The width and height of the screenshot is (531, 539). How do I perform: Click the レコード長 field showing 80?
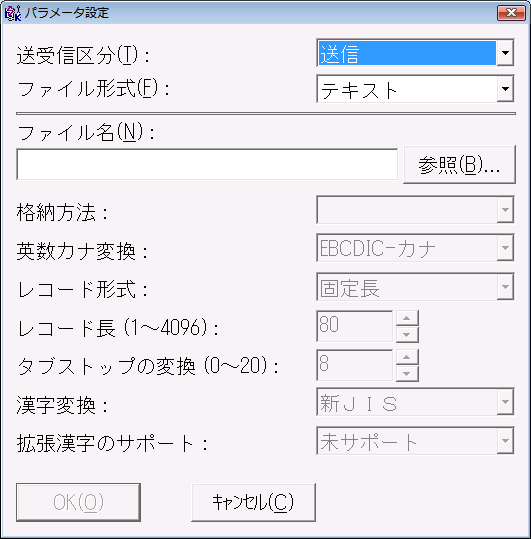coord(354,326)
